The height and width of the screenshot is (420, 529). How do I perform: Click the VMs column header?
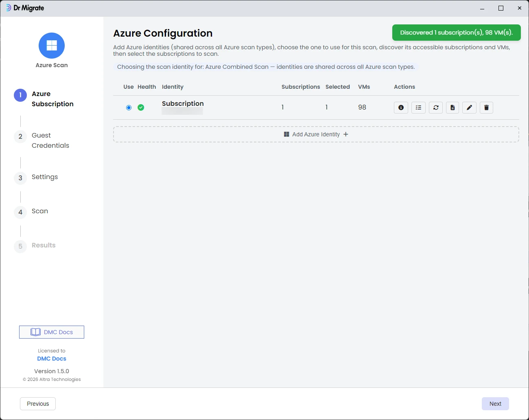tap(364, 87)
